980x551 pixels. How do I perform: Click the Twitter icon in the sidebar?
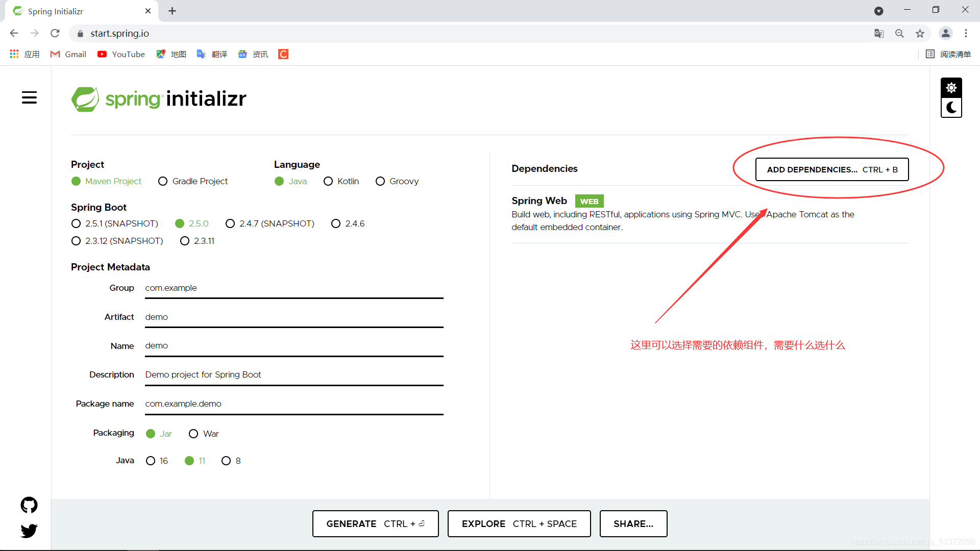click(x=30, y=531)
